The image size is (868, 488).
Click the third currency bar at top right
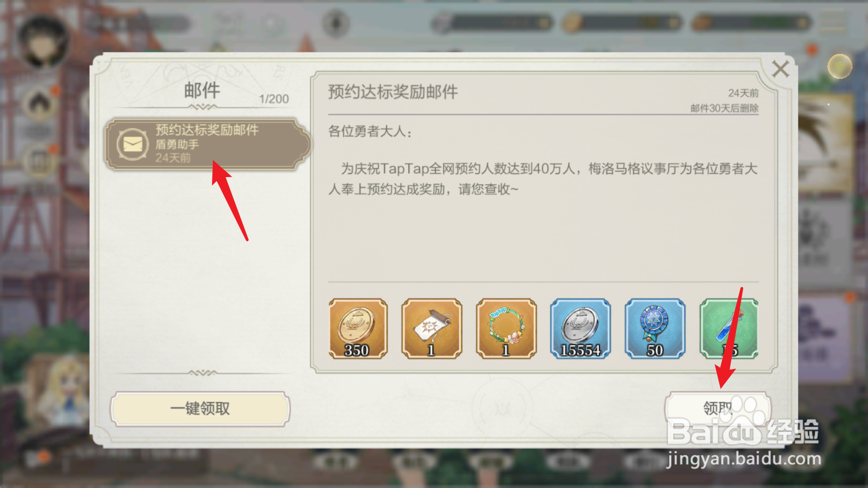[x=751, y=23]
